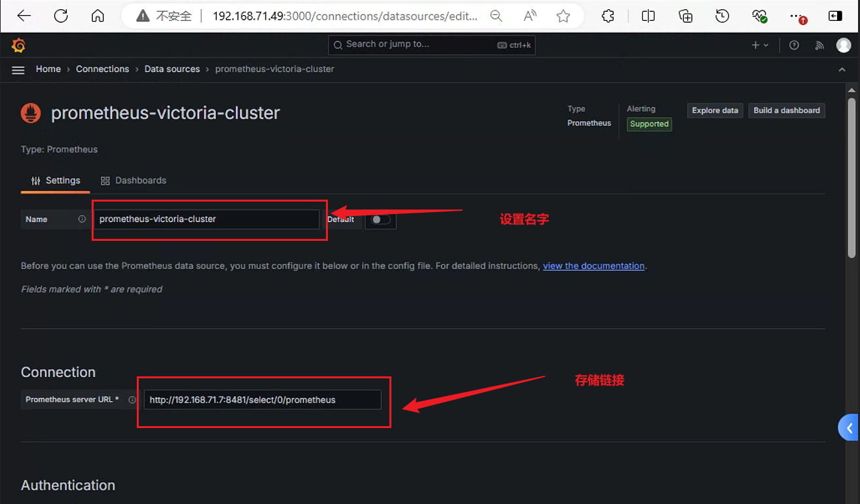860x504 pixels.
Task: Open the split screen icon
Action: coord(648,16)
